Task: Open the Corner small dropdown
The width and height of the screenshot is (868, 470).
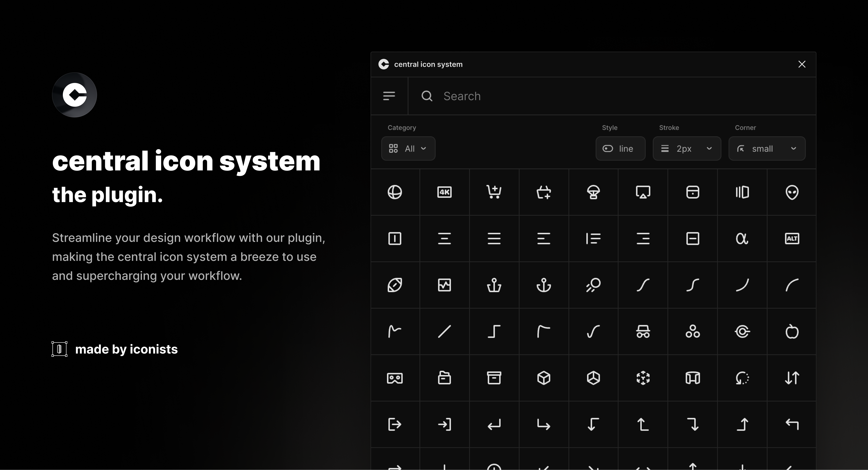Action: point(767,148)
